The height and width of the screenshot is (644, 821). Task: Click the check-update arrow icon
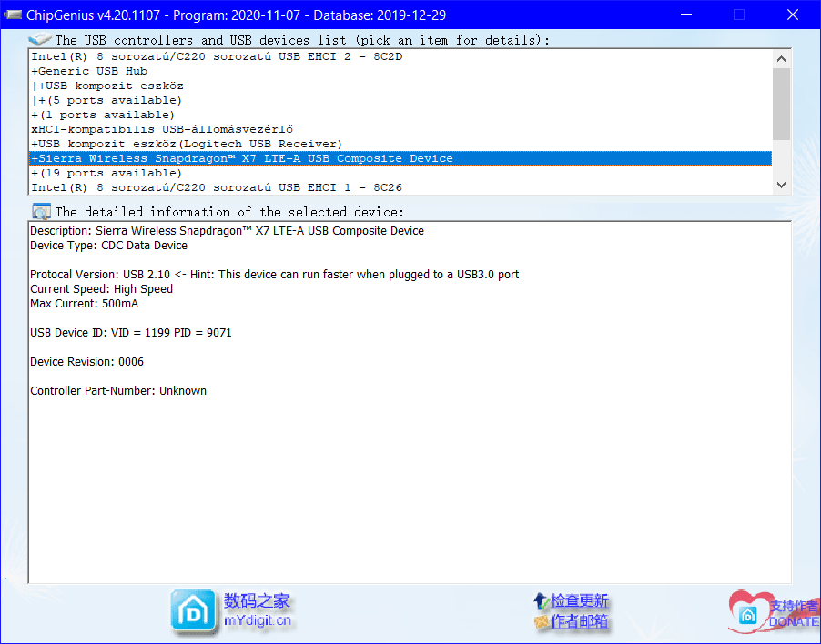tap(541, 601)
